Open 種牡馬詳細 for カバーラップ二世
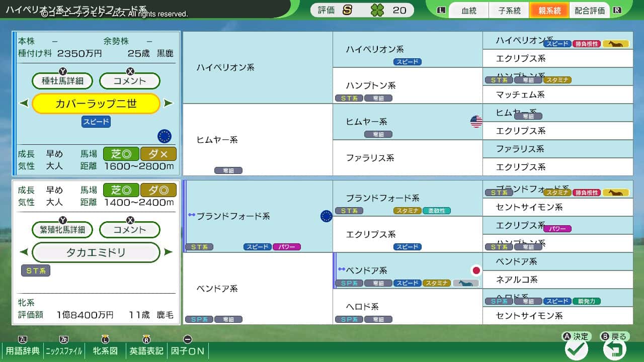 pos(62,81)
